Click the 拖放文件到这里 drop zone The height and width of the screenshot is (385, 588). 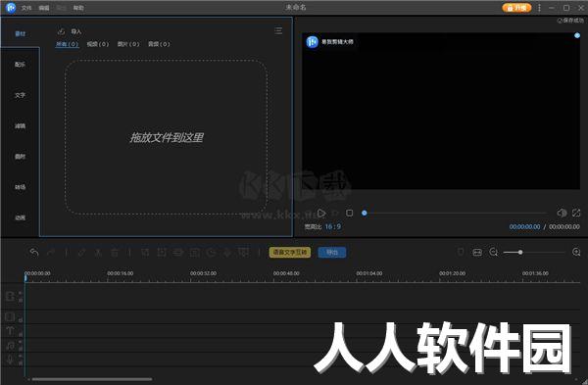click(x=167, y=137)
